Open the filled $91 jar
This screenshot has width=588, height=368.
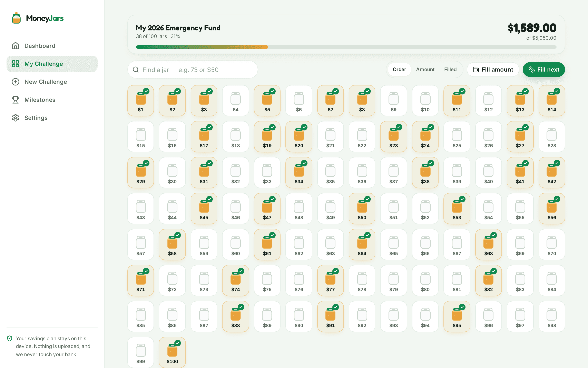pyautogui.click(x=331, y=317)
